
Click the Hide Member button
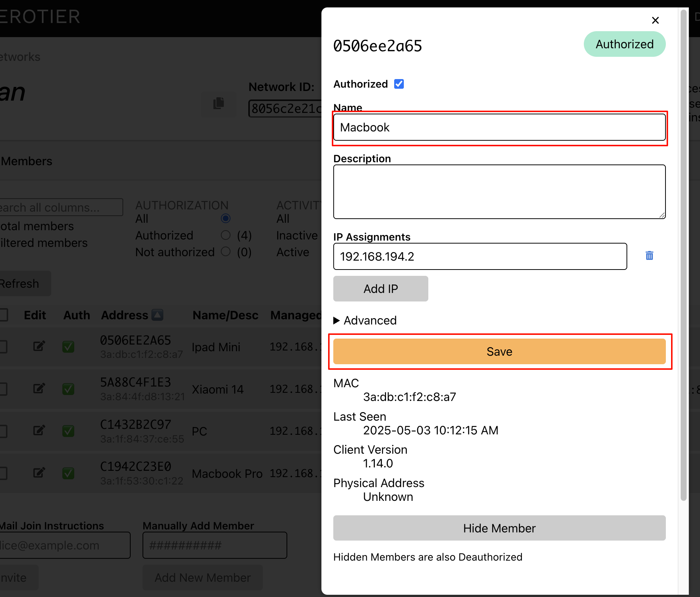499,528
